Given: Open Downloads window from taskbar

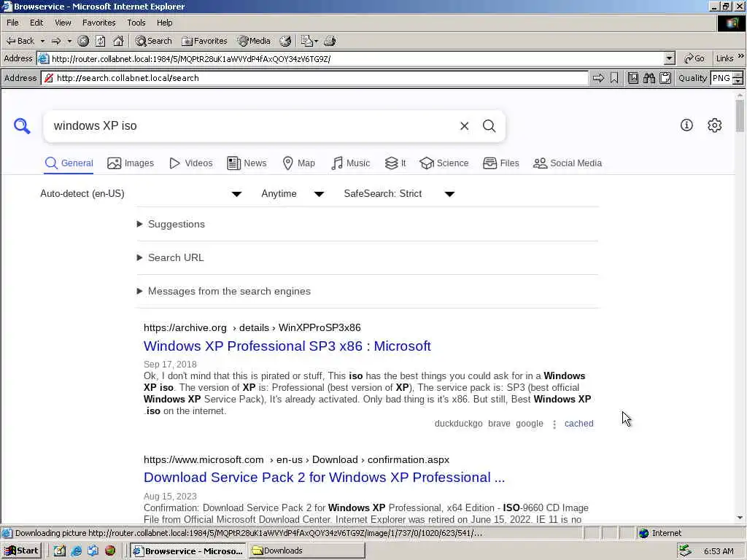Looking at the screenshot, I should [306, 551].
